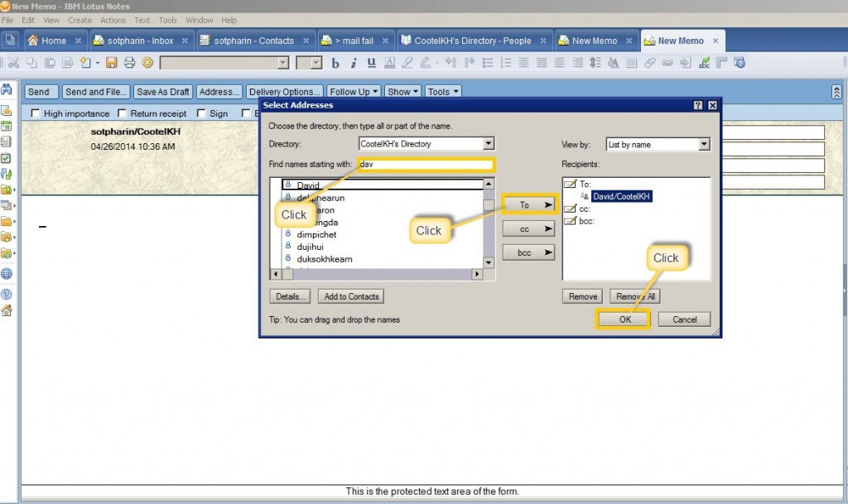Apply bold formatting with the b icon

pos(335,63)
